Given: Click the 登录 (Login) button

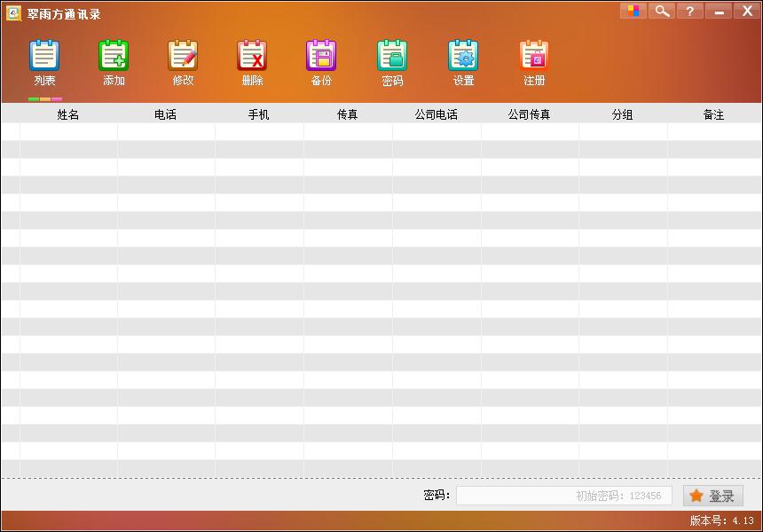Looking at the screenshot, I should (x=713, y=496).
